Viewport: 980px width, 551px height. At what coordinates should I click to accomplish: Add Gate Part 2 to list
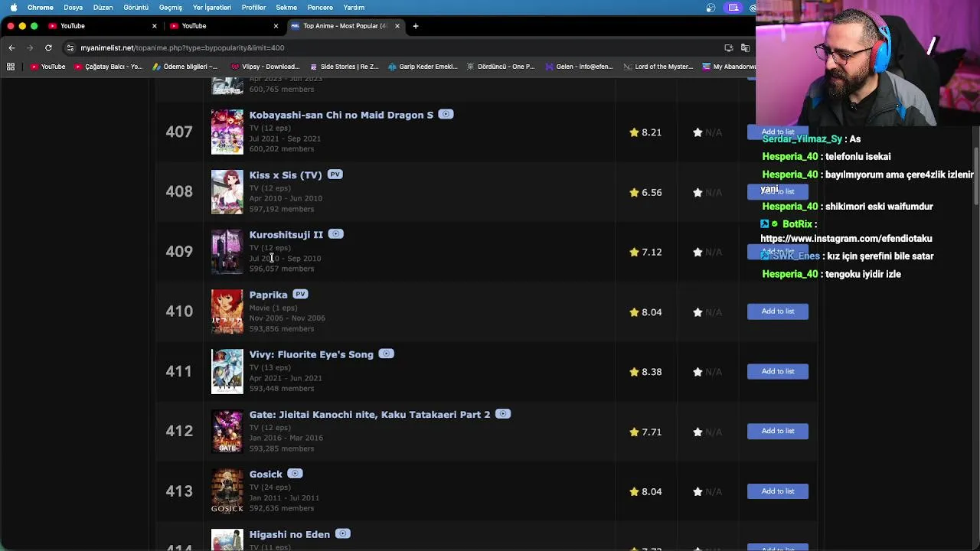(x=778, y=431)
